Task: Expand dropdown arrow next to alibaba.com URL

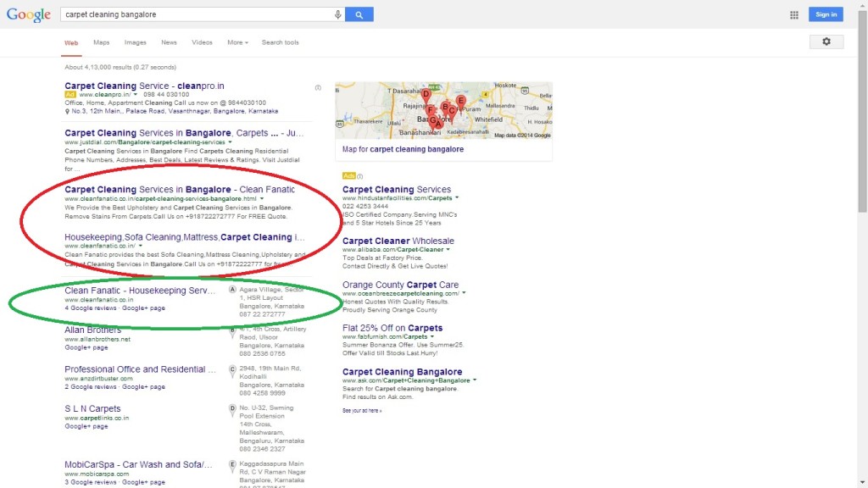Action: point(448,250)
